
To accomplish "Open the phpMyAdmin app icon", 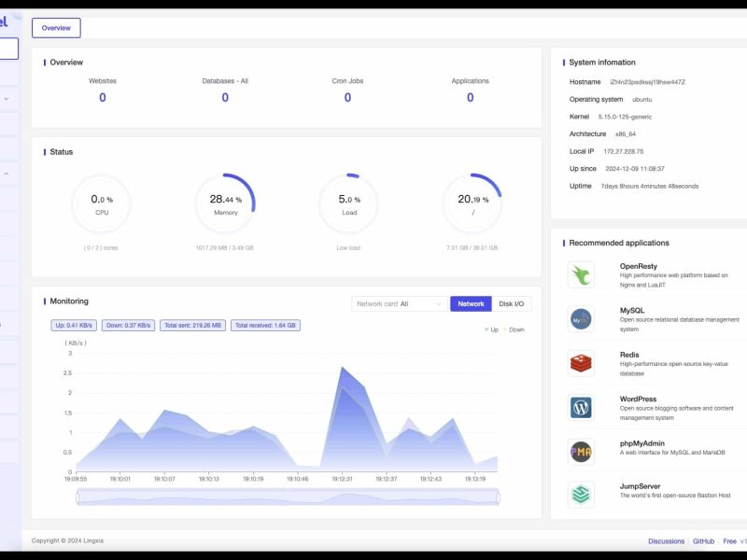I will point(581,453).
